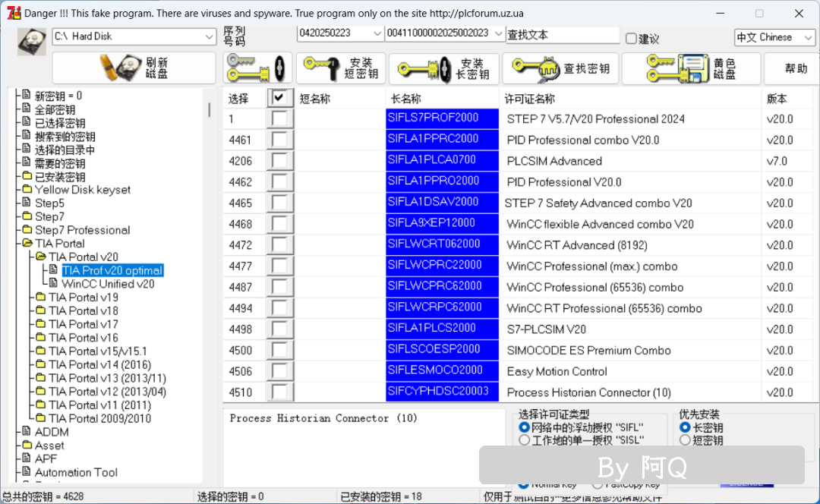Click the all keys (全部密钥) document icon
820x504 pixels.
pos(27,109)
